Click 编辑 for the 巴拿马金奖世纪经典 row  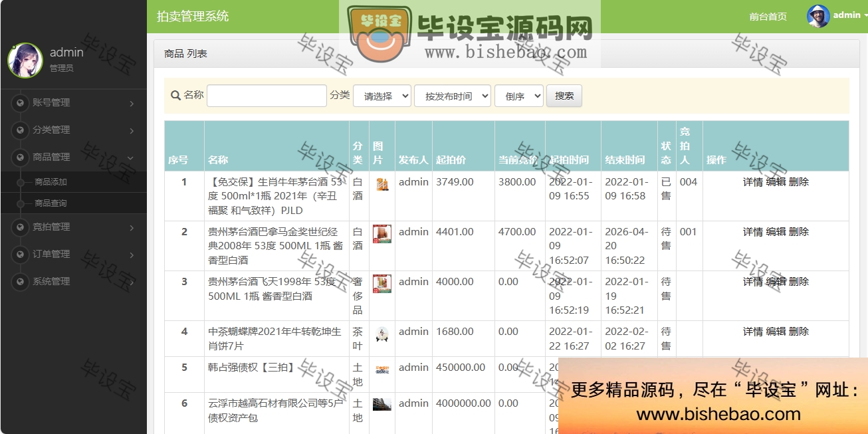coord(776,232)
